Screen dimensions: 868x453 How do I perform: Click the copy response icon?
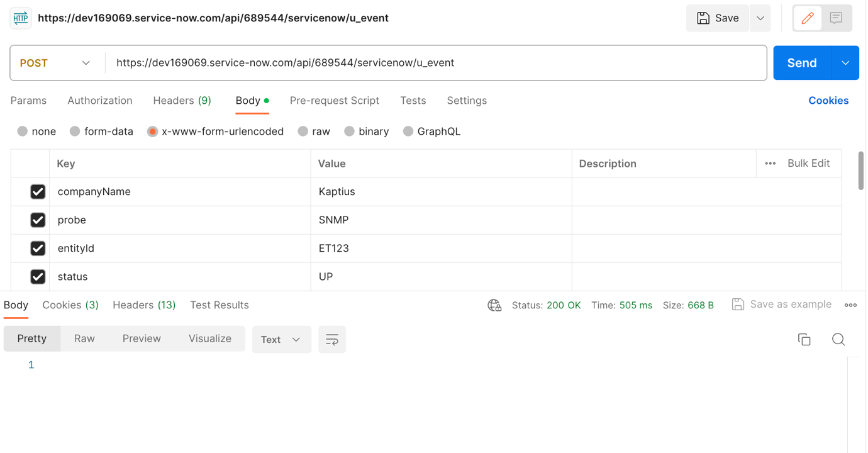pos(804,339)
